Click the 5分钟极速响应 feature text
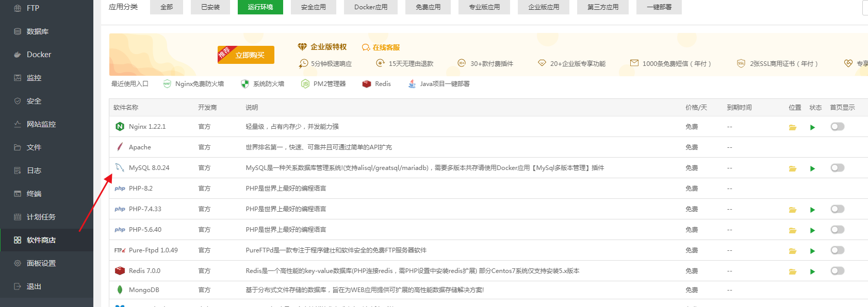868x307 pixels. point(331,64)
